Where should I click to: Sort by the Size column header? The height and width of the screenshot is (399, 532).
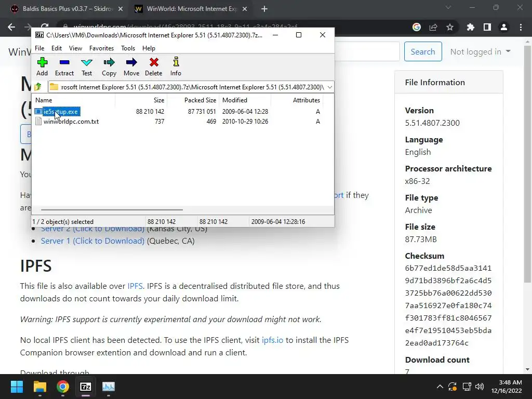click(x=141, y=100)
